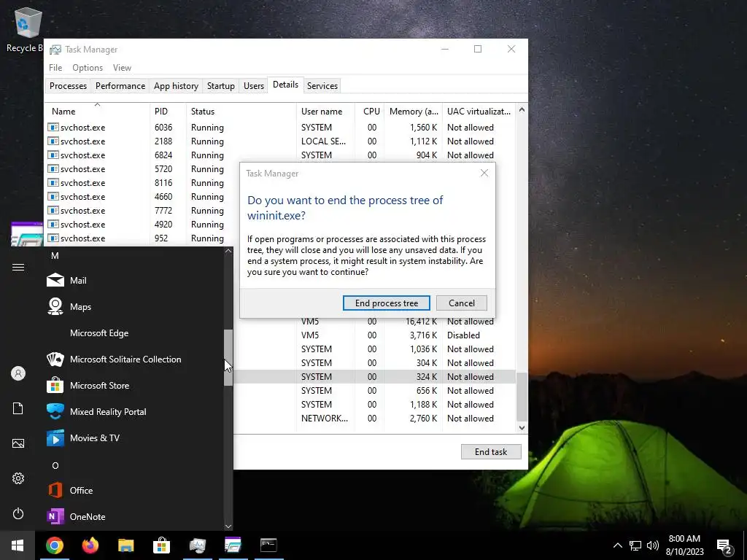Click Power icon in Start sidebar
747x560 pixels.
pos(18,513)
